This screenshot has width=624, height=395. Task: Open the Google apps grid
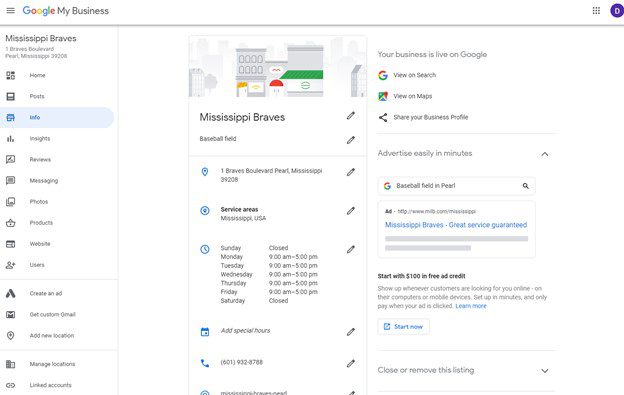(x=596, y=11)
